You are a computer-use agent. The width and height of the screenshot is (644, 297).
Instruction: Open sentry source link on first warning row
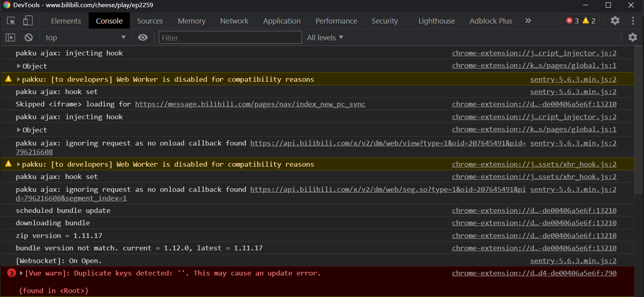(573, 79)
